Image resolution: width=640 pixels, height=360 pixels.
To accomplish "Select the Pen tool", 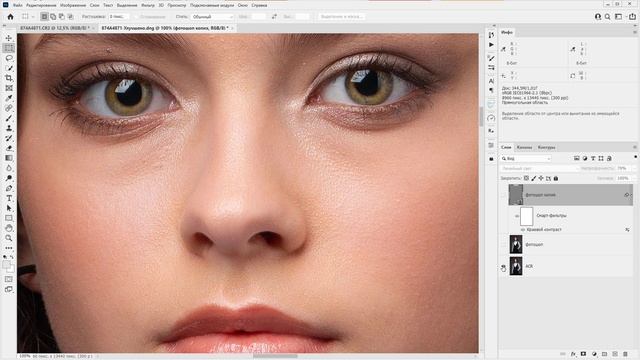I will (9, 188).
